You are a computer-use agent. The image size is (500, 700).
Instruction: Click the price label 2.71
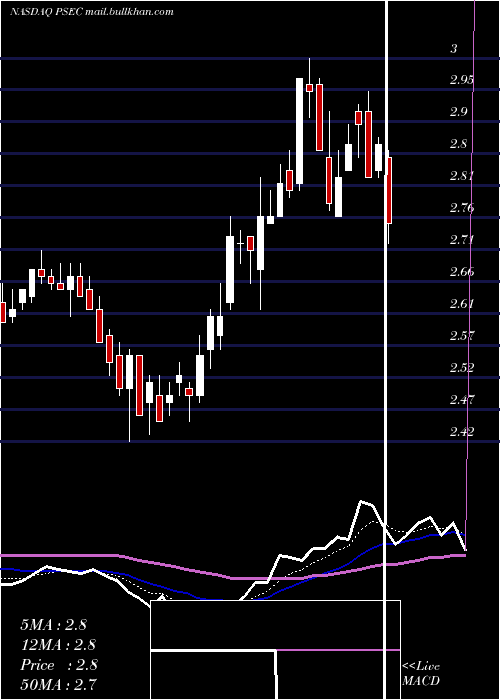click(462, 240)
